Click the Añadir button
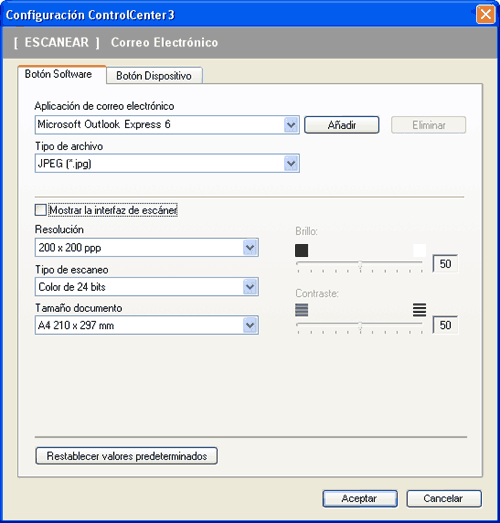Screen dimensions: 500x523 (342, 125)
